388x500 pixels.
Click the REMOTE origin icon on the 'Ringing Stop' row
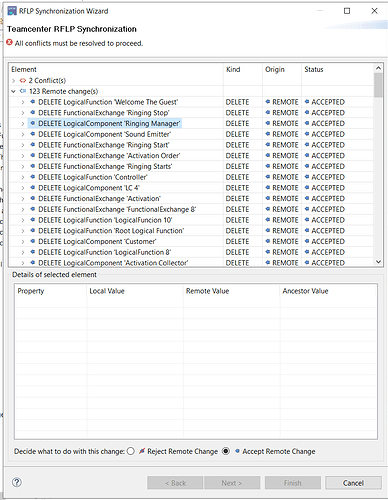[x=268, y=113]
